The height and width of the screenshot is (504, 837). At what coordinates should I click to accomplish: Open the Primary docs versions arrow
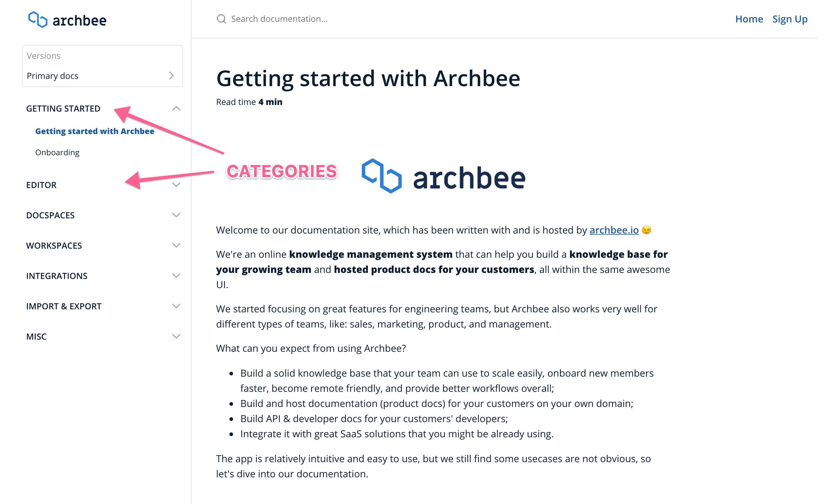(x=171, y=76)
